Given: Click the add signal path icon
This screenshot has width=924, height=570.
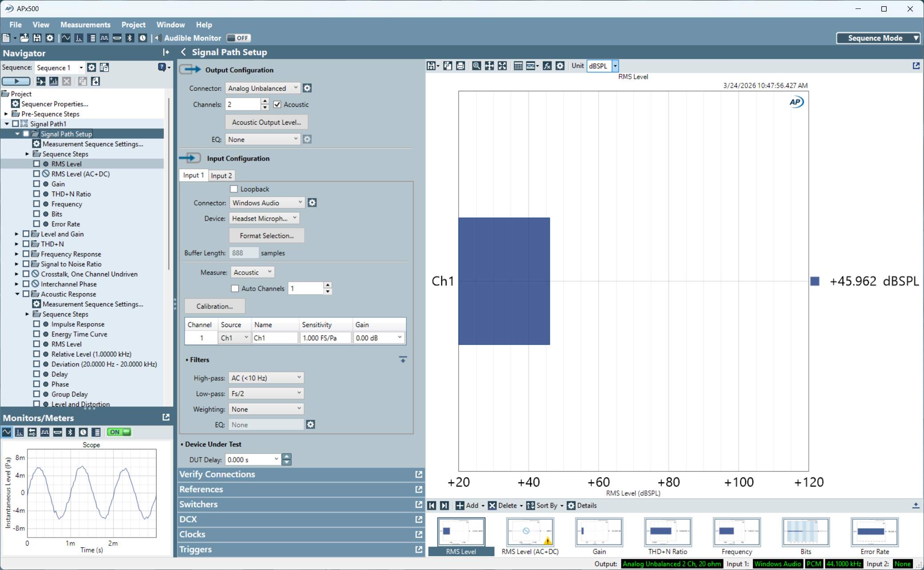Looking at the screenshot, I should coord(40,81).
